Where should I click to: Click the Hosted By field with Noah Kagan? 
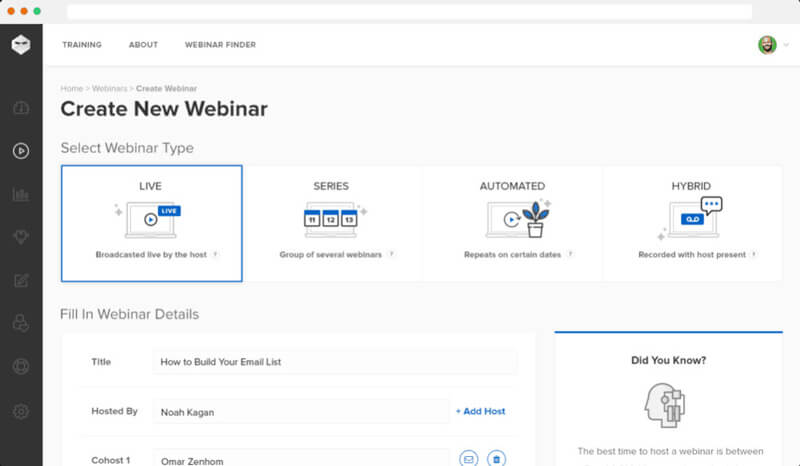(301, 411)
